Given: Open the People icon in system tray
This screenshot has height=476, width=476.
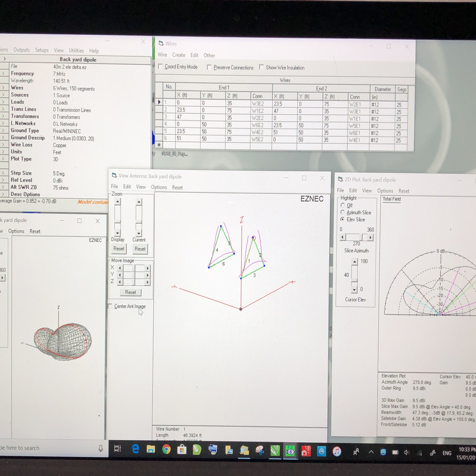Looking at the screenshot, I should (x=356, y=452).
